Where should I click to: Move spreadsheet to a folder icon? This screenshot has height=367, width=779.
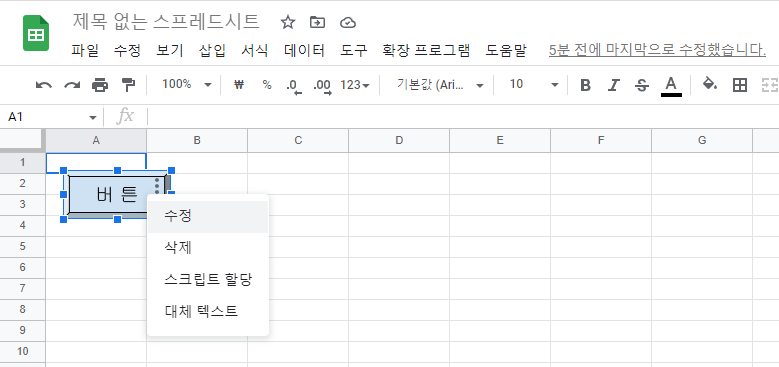tap(317, 22)
